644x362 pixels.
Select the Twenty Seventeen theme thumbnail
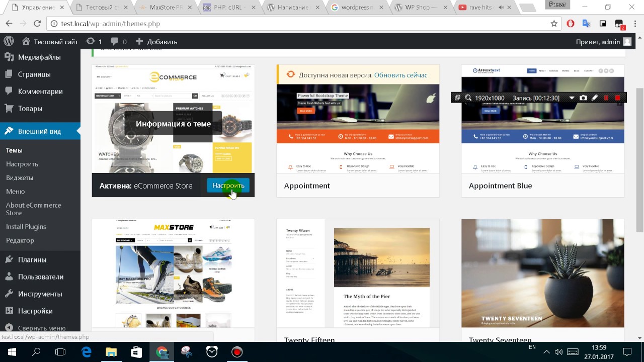point(542,274)
